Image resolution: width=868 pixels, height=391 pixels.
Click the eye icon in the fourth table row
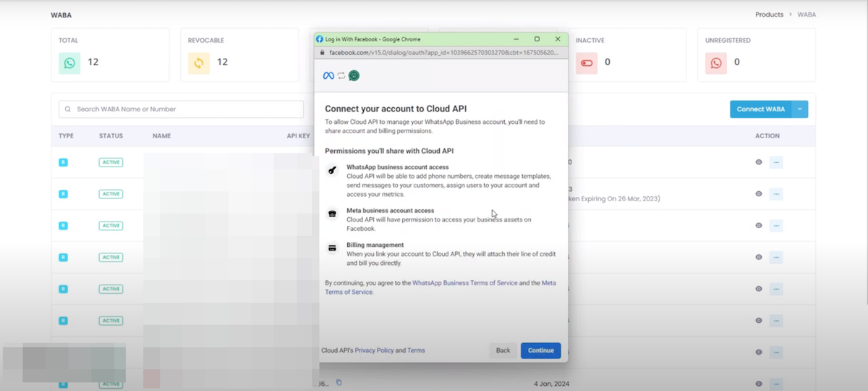(x=759, y=257)
